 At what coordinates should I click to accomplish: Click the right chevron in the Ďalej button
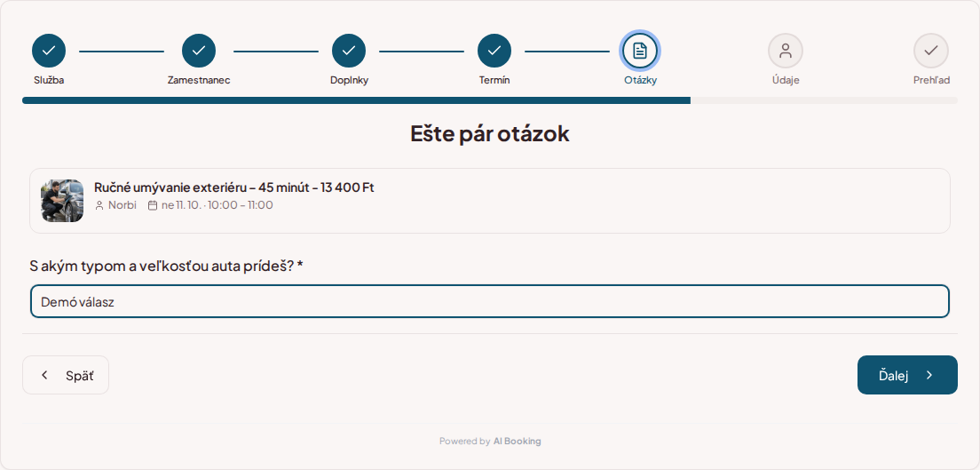(x=929, y=375)
